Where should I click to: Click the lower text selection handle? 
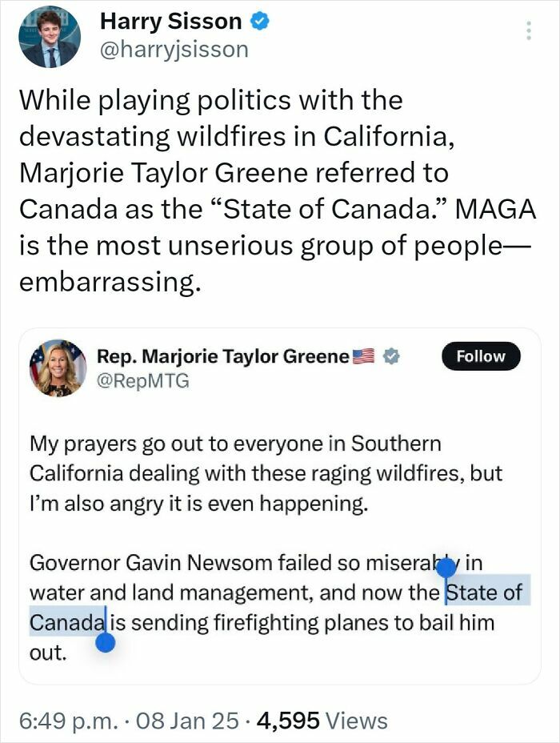coord(105,642)
